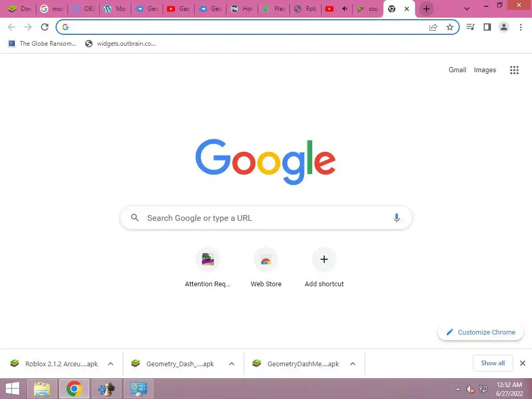This screenshot has height=399, width=532.
Task: Open the Roblox 2.1.2 Arceu apk download
Action: [54, 364]
